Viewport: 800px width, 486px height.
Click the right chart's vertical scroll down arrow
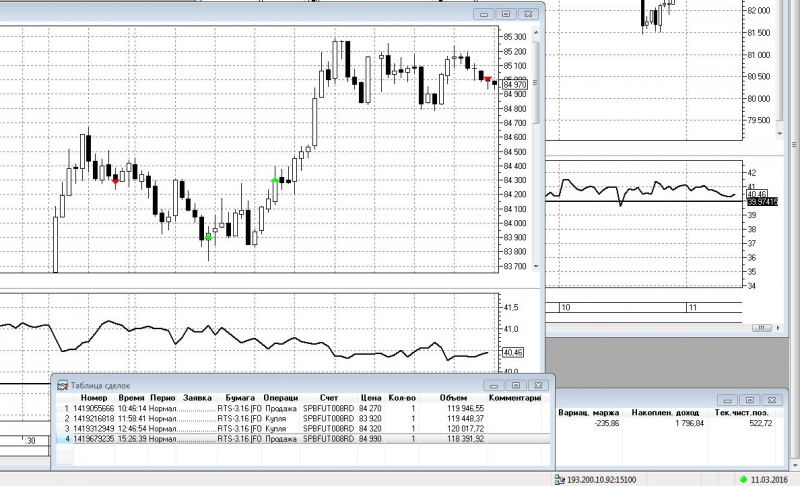tap(780, 134)
